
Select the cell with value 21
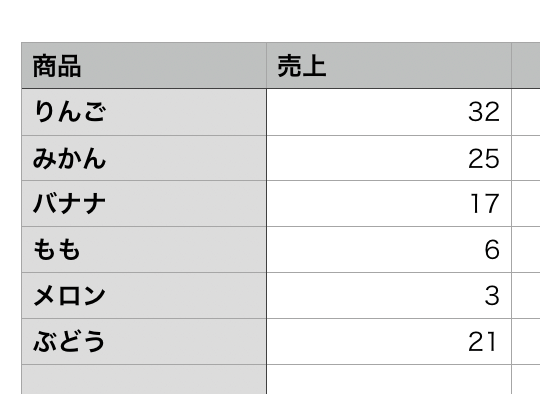click(x=389, y=342)
